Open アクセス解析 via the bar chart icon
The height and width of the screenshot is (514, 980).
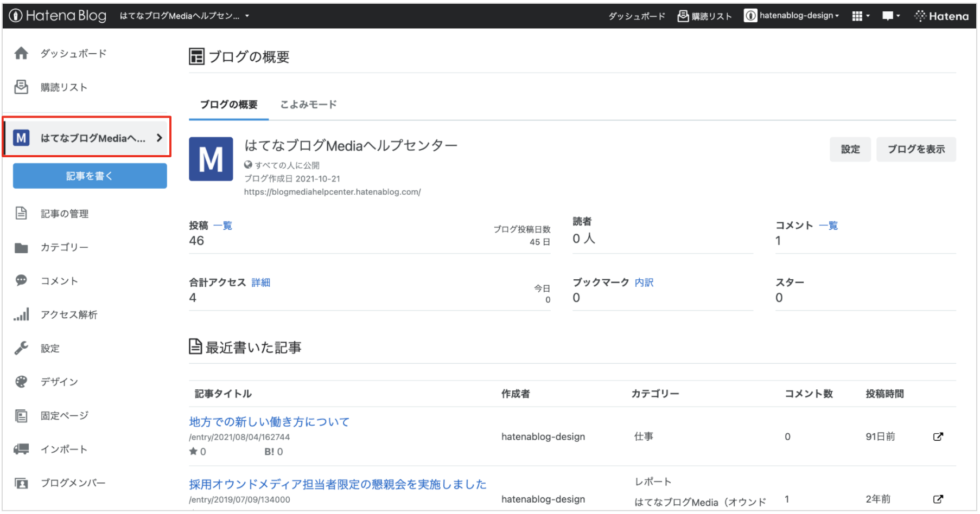[x=21, y=314]
